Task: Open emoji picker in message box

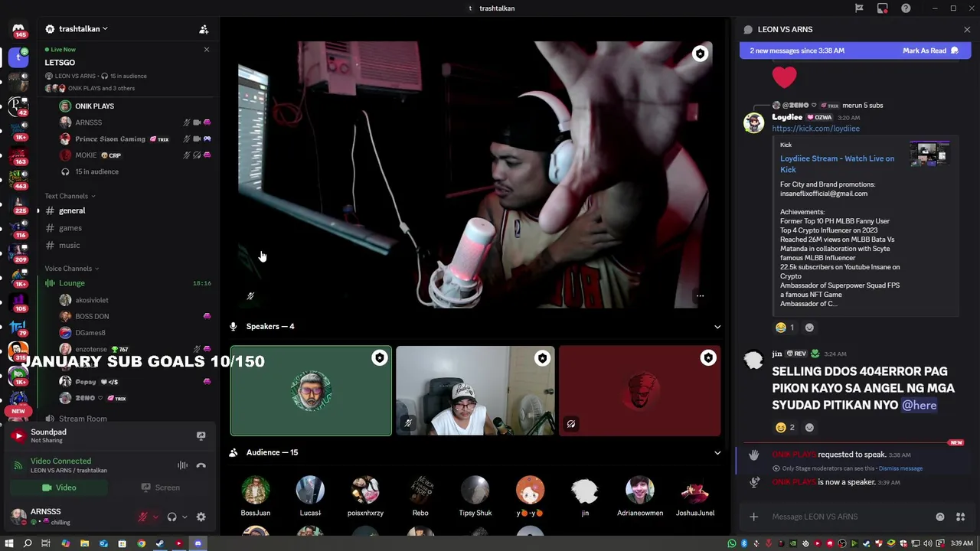Action: point(940,517)
